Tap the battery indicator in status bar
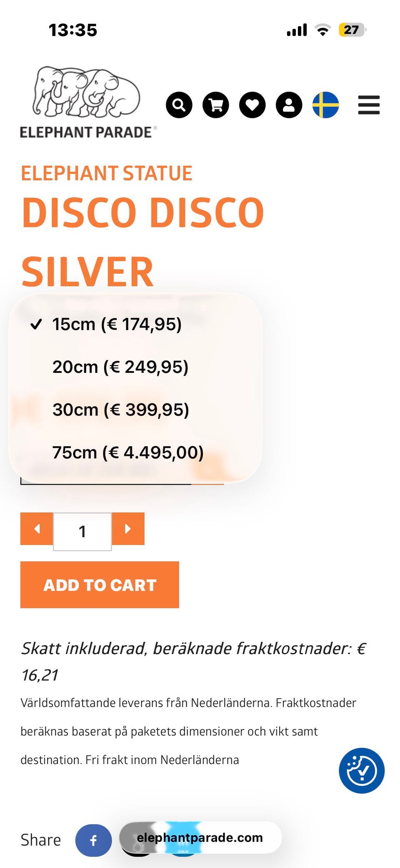400x868 pixels. (352, 30)
